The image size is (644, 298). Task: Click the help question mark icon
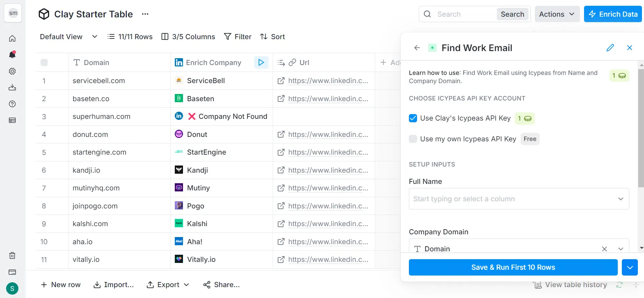point(12,104)
